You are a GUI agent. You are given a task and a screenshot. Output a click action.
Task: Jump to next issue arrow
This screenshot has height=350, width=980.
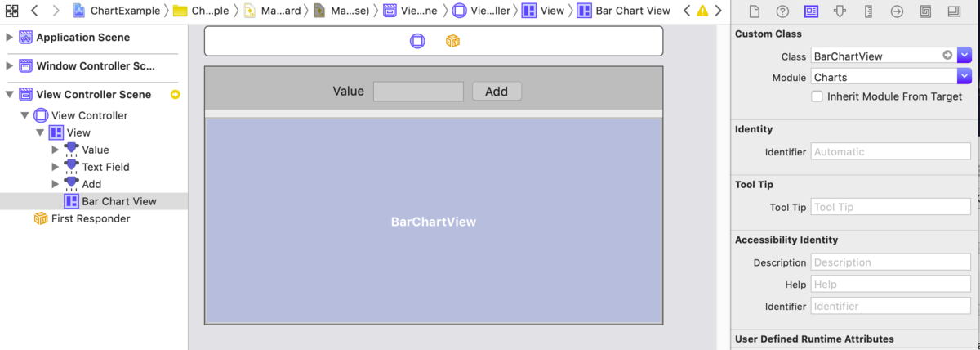718,11
